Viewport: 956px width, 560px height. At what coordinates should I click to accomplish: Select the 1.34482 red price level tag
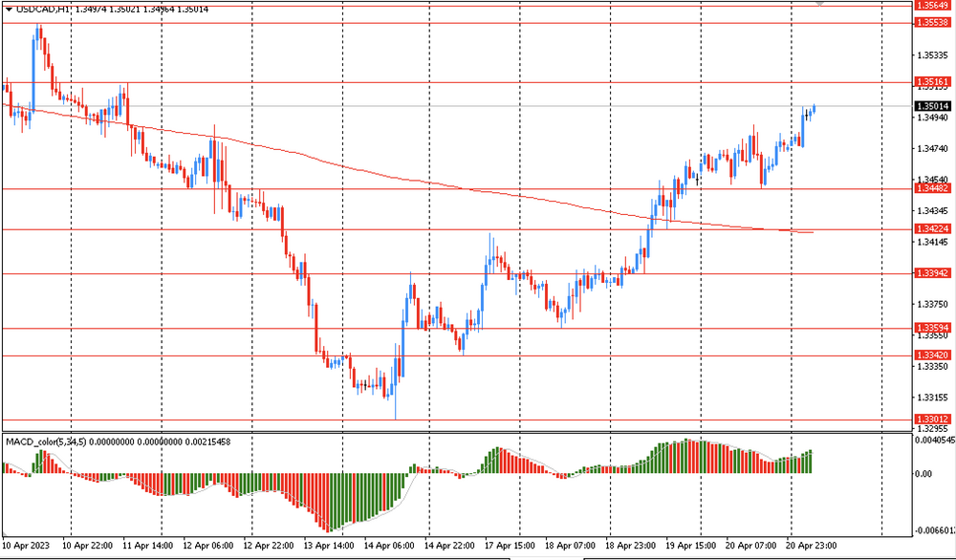tap(931, 189)
